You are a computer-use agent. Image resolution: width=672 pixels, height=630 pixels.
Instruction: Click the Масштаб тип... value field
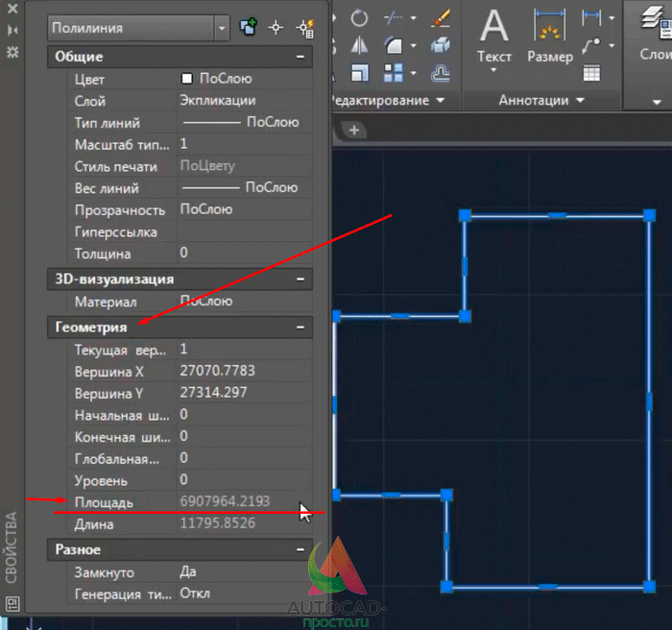click(245, 144)
